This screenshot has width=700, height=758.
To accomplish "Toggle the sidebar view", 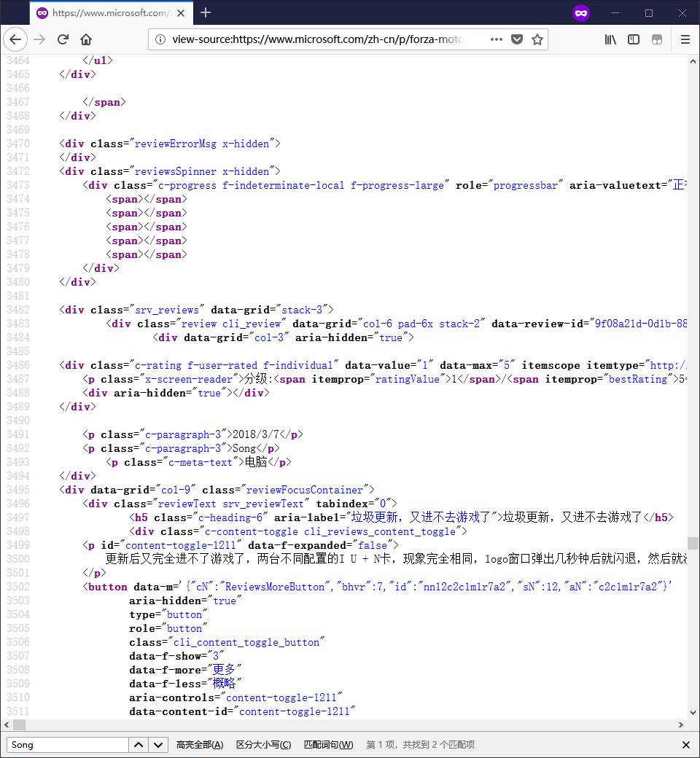I will pos(634,39).
